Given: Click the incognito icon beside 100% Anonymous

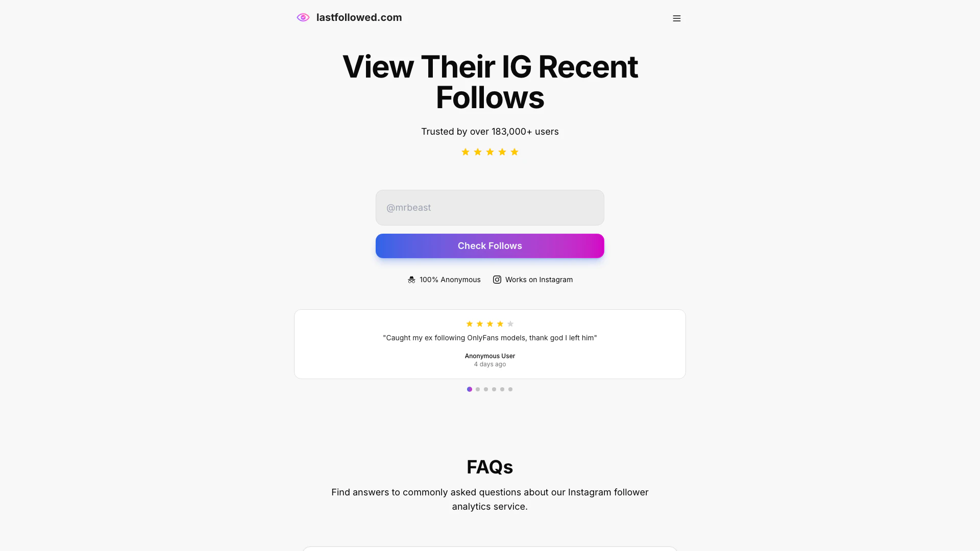Looking at the screenshot, I should [x=411, y=280].
